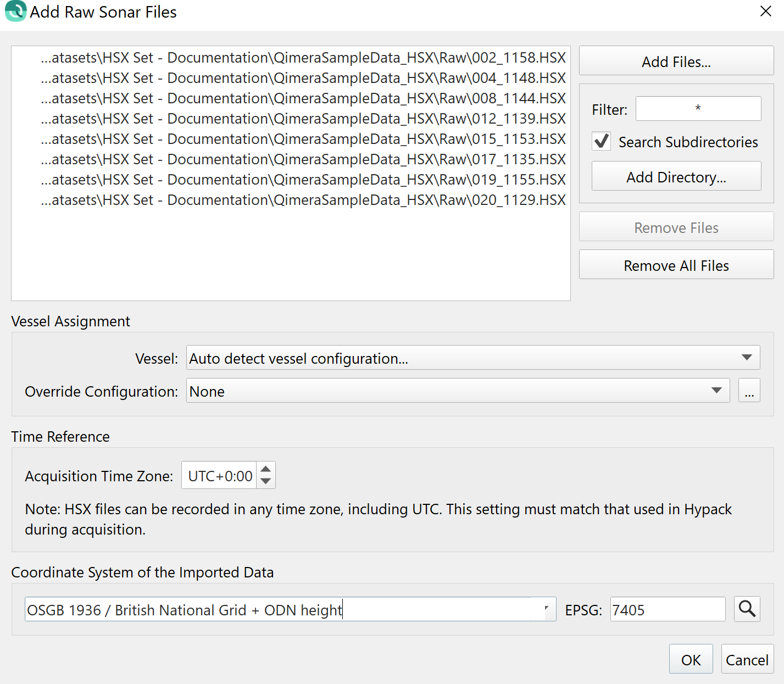Click the Filter text field
Screen dimensions: 784x684
pos(698,108)
